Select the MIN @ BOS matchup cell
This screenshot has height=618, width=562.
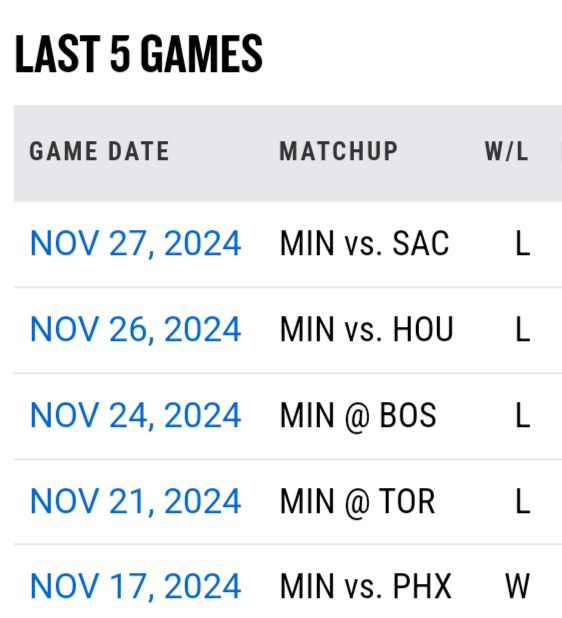click(x=358, y=415)
